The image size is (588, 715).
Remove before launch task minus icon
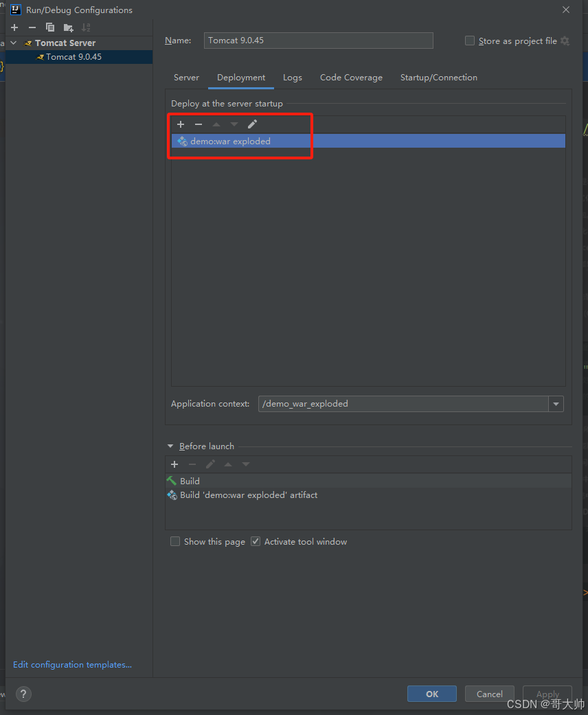pos(192,464)
